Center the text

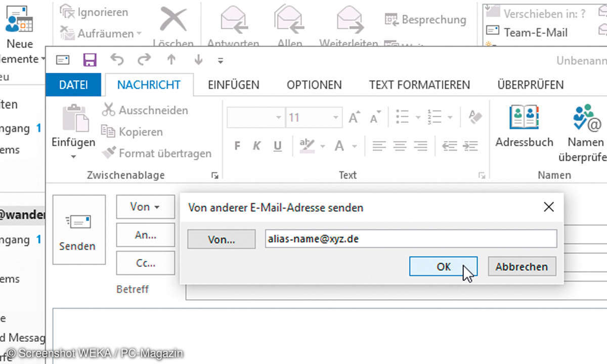tap(400, 147)
